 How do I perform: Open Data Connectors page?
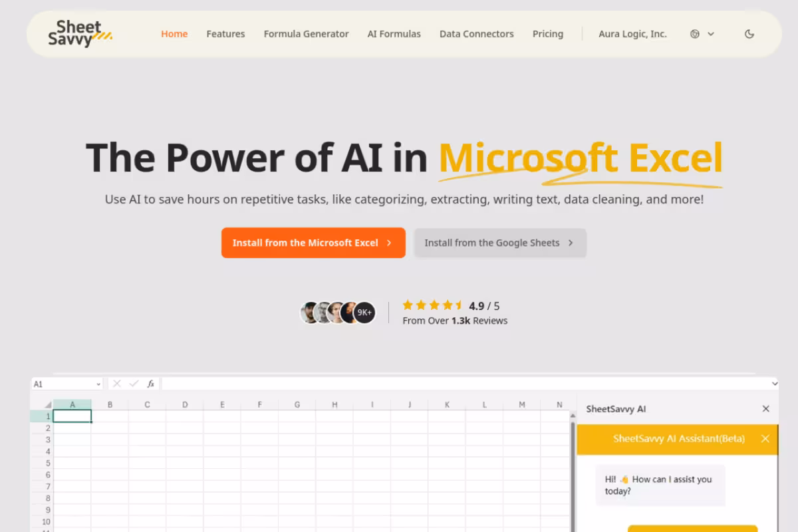(x=476, y=34)
